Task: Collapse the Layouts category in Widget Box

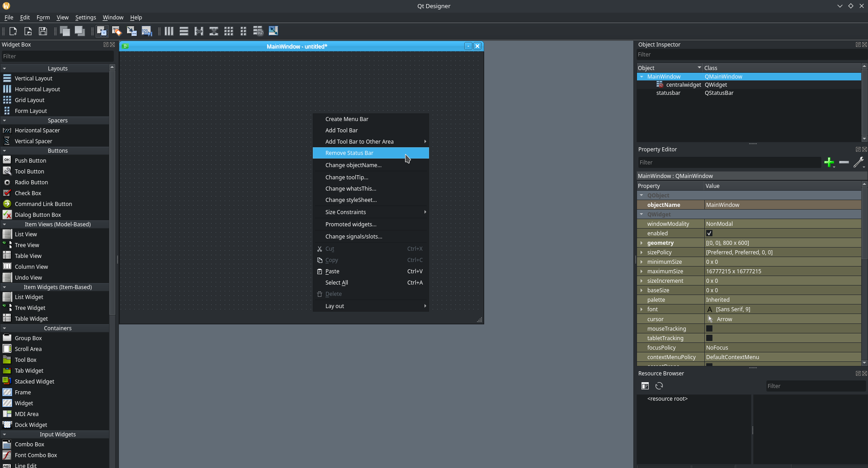Action: coord(5,69)
